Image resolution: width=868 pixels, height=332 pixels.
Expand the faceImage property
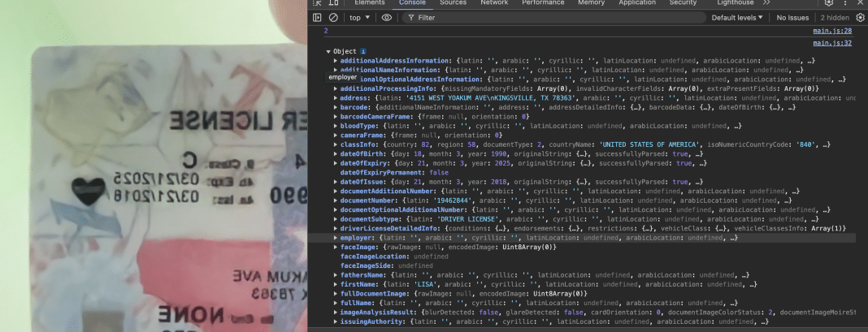pos(336,247)
